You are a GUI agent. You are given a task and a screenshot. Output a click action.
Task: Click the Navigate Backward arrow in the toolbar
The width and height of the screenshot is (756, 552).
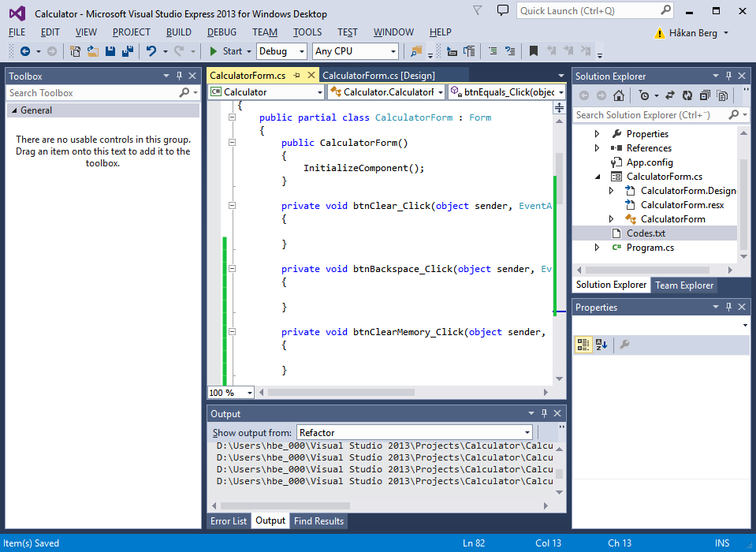click(x=25, y=51)
